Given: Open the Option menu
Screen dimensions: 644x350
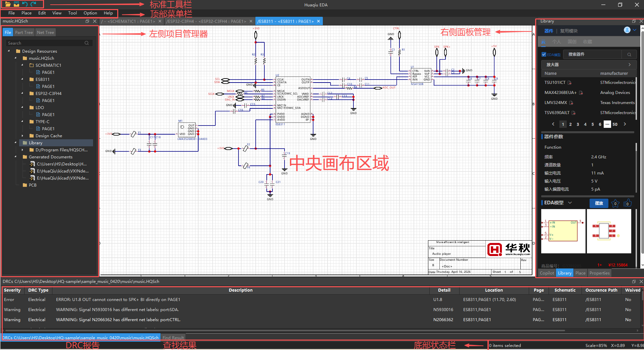Looking at the screenshot, I should 90,13.
